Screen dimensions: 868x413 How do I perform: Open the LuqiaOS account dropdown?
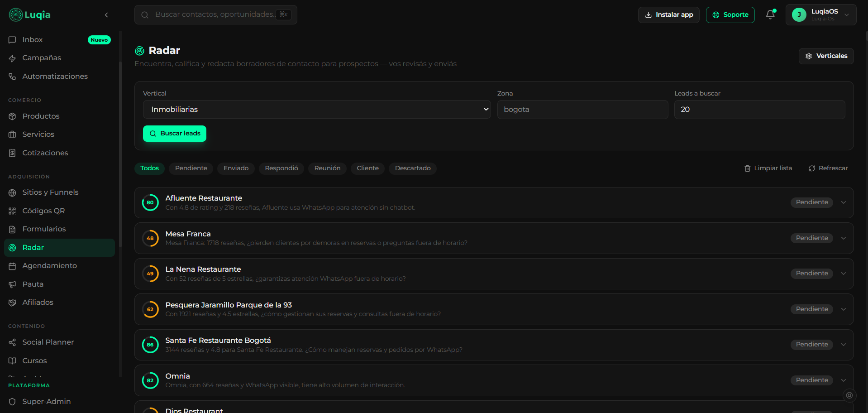coord(821,15)
